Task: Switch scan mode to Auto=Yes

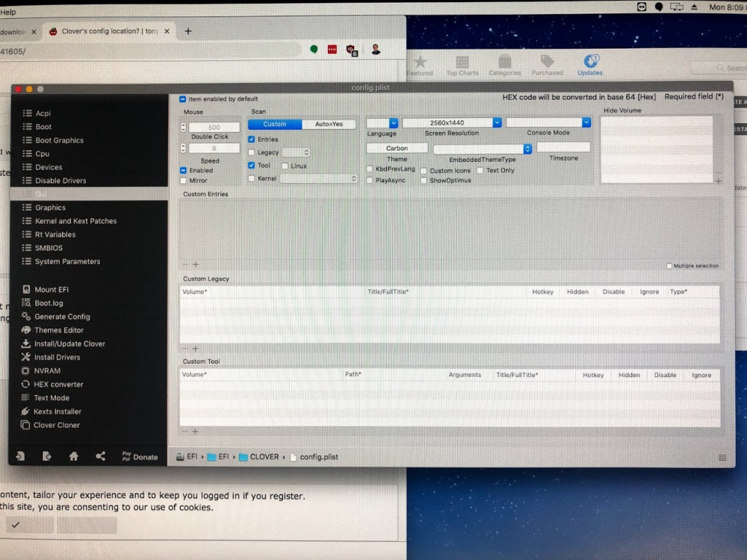Action: [x=329, y=124]
